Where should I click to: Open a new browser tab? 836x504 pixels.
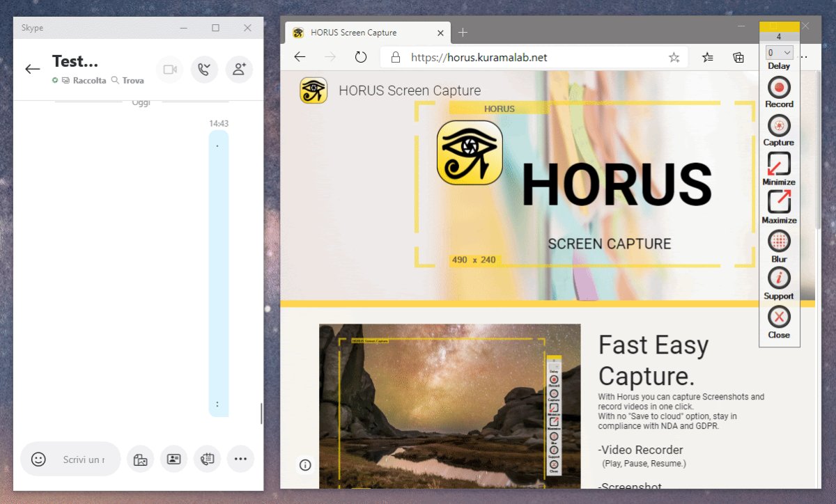[463, 33]
